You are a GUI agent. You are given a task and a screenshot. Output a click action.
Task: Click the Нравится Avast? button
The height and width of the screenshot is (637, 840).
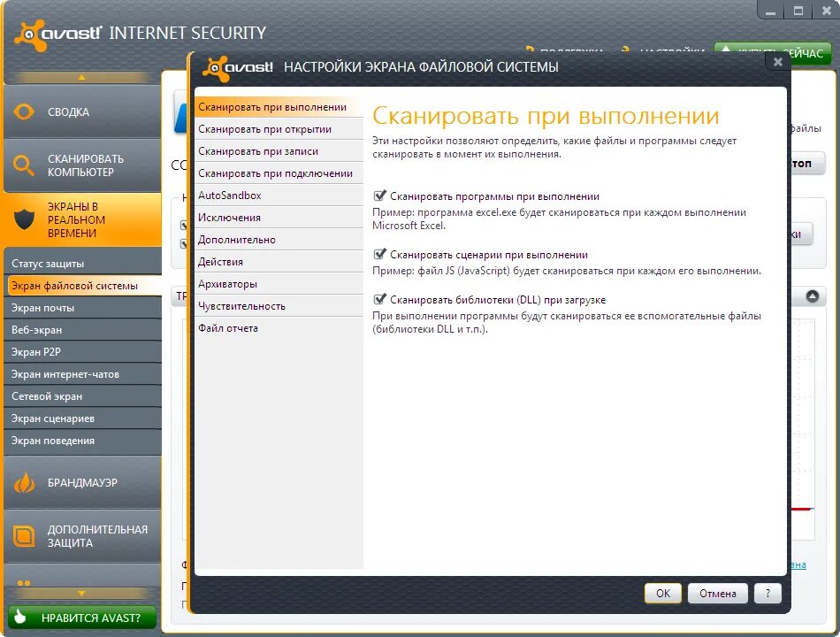(x=82, y=618)
